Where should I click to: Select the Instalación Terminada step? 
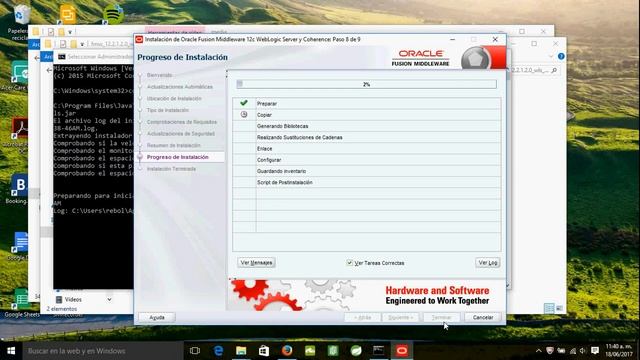171,169
